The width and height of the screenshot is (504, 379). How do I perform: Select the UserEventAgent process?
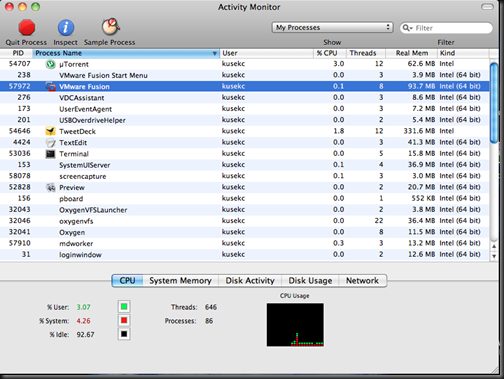click(x=245, y=109)
